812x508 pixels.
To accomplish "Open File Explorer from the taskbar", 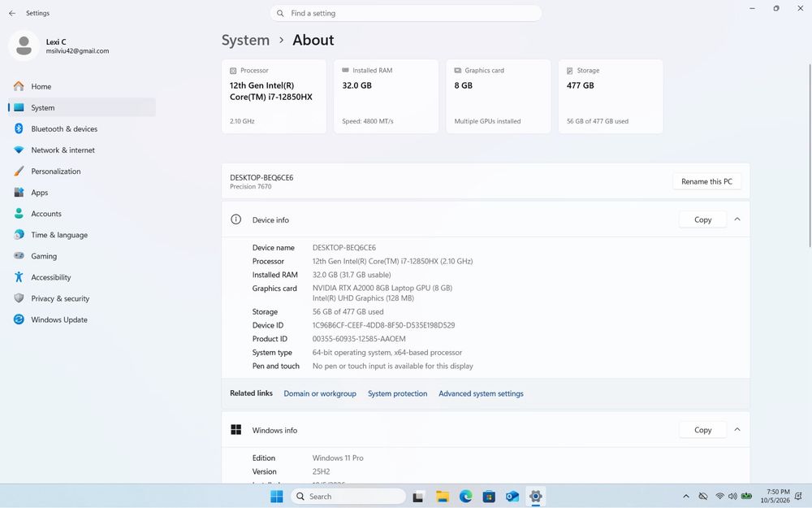I will click(x=443, y=496).
